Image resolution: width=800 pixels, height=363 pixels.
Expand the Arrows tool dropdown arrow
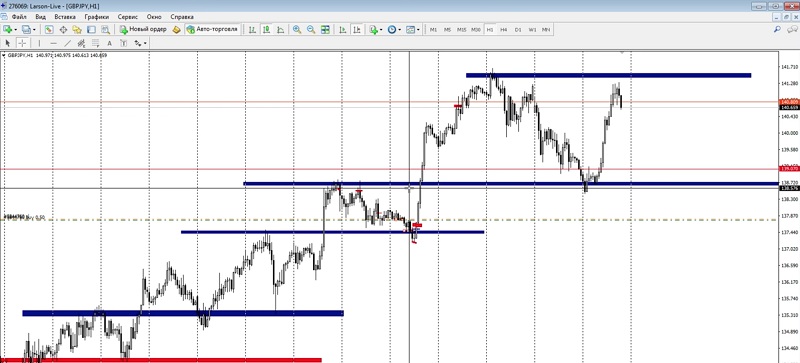coord(145,43)
